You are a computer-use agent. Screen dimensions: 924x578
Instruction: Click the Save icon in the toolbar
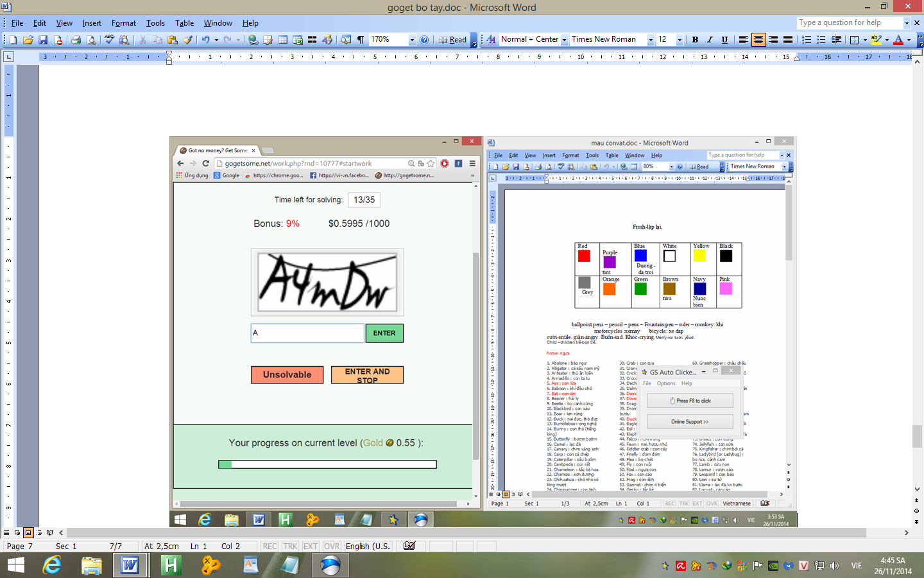43,40
